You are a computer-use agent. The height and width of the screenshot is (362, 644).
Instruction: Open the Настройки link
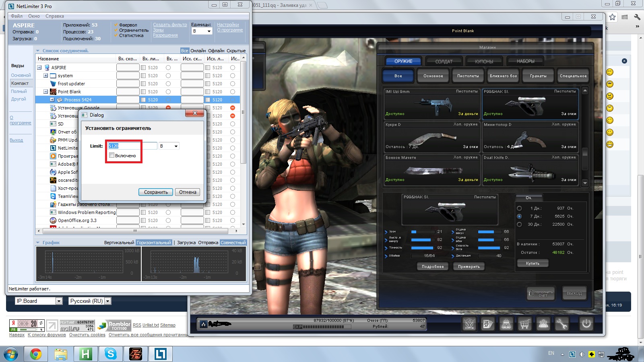pyautogui.click(x=228, y=25)
